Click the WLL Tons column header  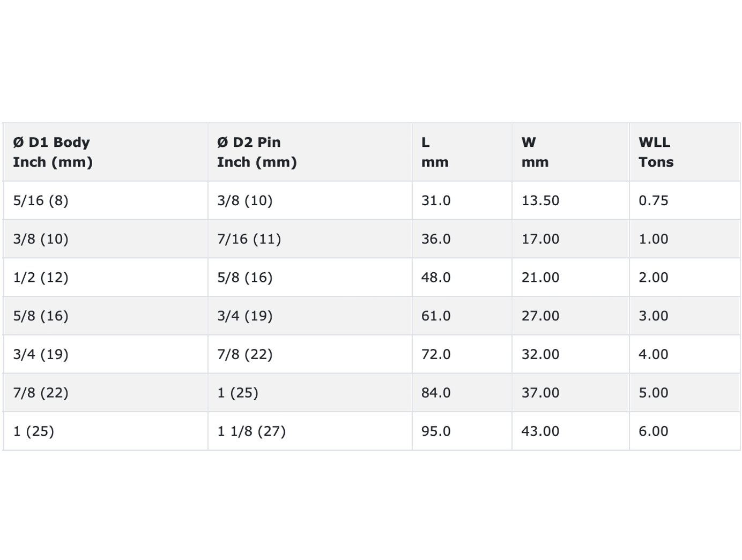685,152
